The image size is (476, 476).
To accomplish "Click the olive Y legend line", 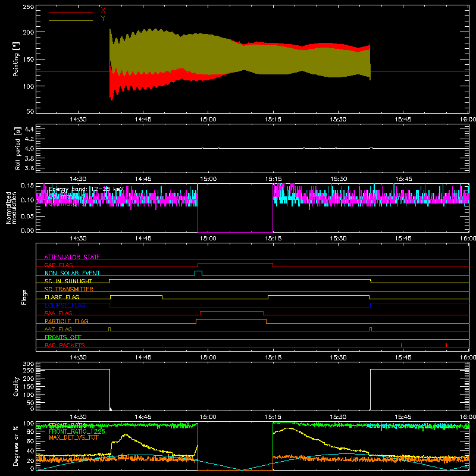I will [x=71, y=21].
